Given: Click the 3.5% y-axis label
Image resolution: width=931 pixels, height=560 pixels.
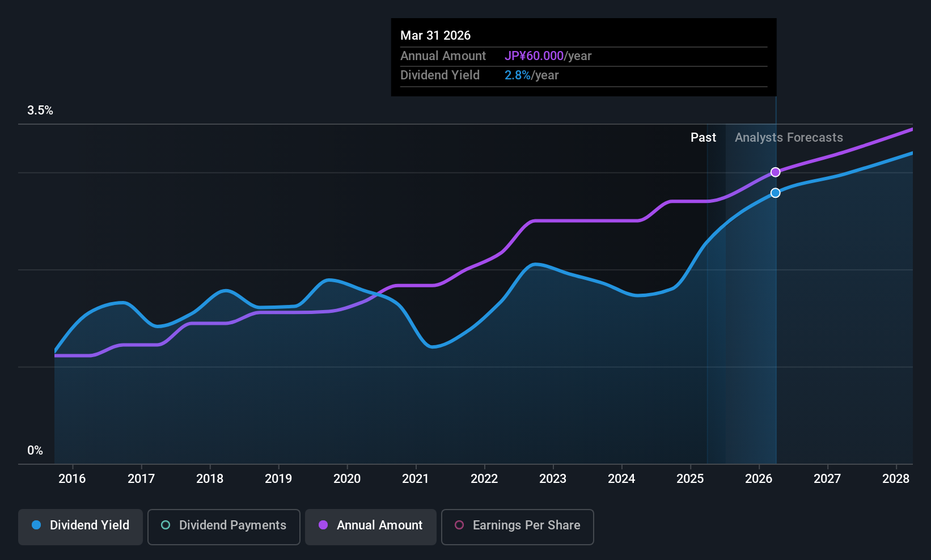Looking at the screenshot, I should click(x=40, y=111).
